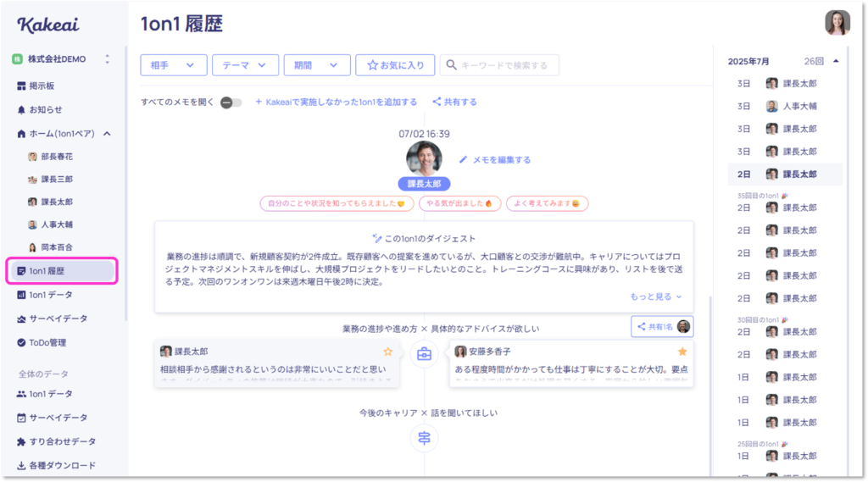Filter by お気に入り favorites
Screen dimensions: 868x482
395,65
